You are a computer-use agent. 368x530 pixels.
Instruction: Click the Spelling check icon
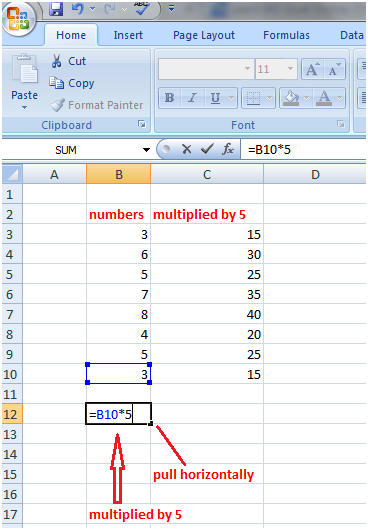142,8
